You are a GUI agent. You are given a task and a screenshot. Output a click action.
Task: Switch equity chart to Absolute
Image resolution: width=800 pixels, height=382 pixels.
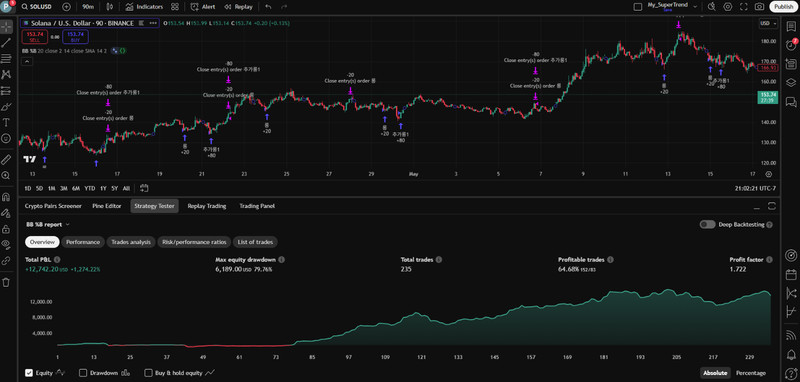[715, 373]
